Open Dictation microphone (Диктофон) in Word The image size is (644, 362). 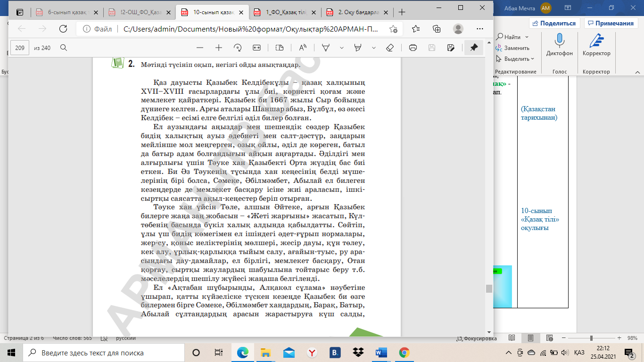pos(560,45)
